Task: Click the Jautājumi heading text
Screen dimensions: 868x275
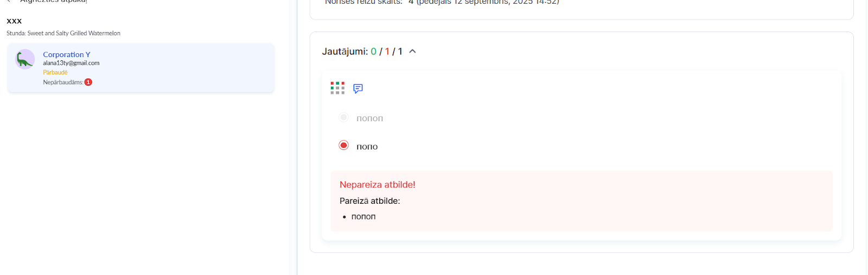Action: [x=344, y=52]
